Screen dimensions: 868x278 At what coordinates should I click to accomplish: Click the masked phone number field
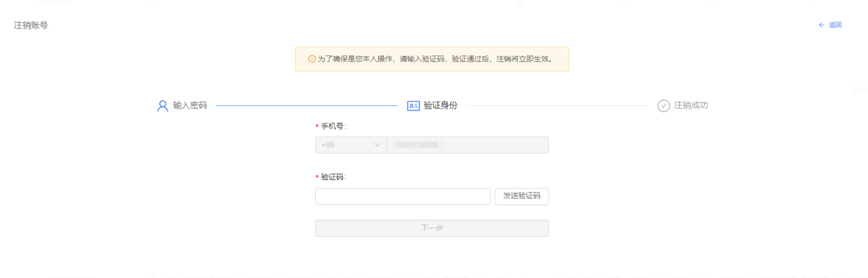[x=467, y=145]
